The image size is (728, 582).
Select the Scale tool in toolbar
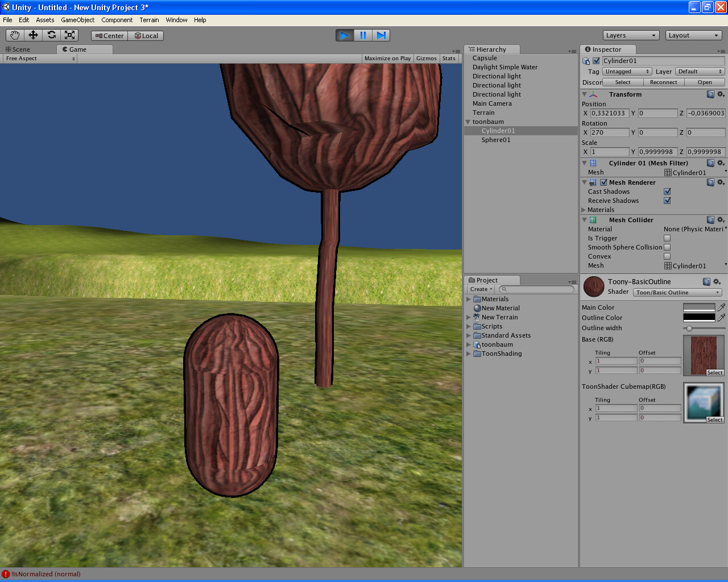(x=70, y=35)
